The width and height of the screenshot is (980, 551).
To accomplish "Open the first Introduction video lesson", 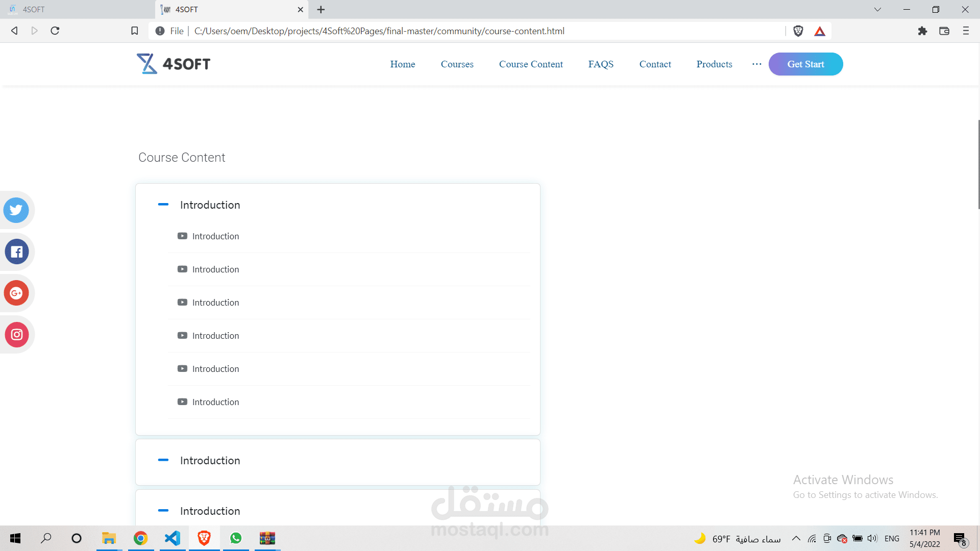I will tap(215, 236).
